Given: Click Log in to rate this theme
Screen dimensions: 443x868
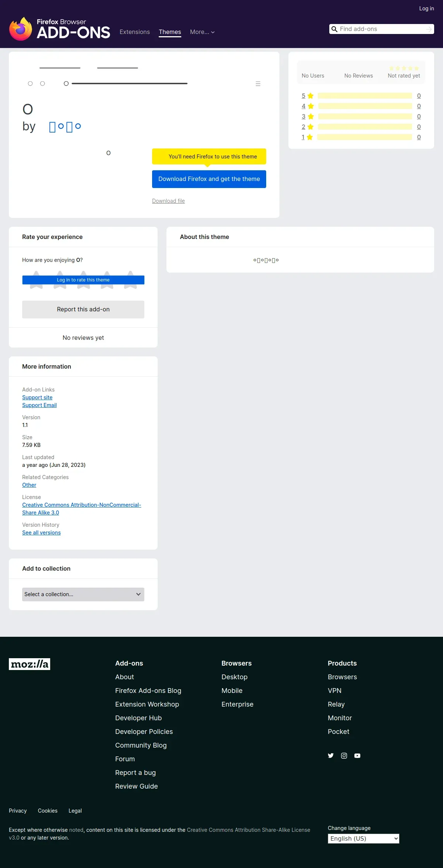Looking at the screenshot, I should [x=83, y=280].
